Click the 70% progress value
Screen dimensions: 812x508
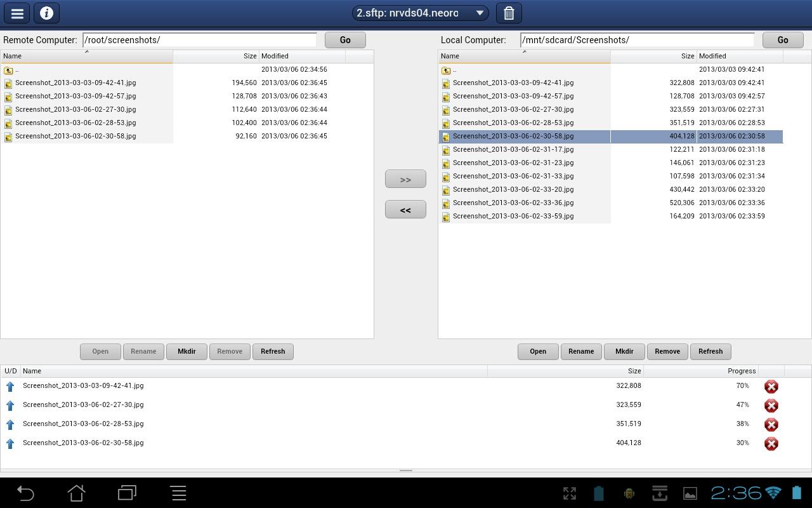coord(742,385)
